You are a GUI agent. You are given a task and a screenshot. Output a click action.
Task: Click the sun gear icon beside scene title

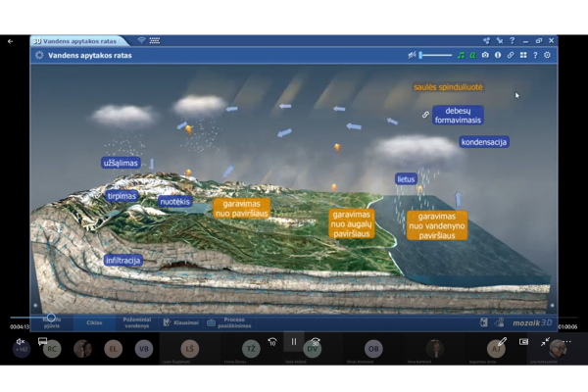39,56
